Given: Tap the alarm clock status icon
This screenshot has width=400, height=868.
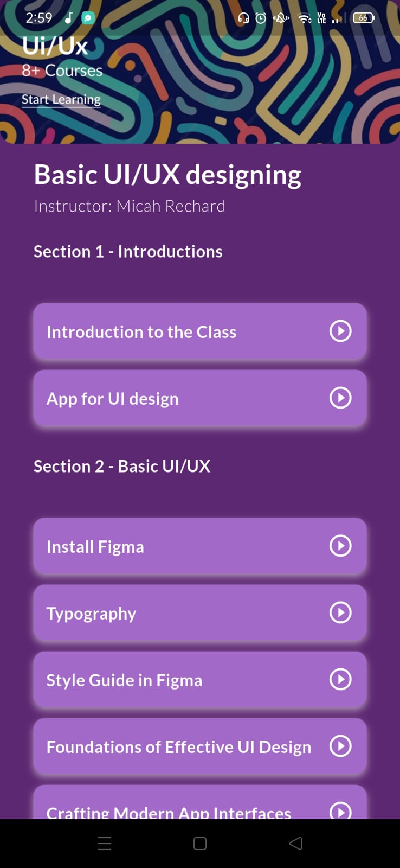Looking at the screenshot, I should click(x=261, y=18).
